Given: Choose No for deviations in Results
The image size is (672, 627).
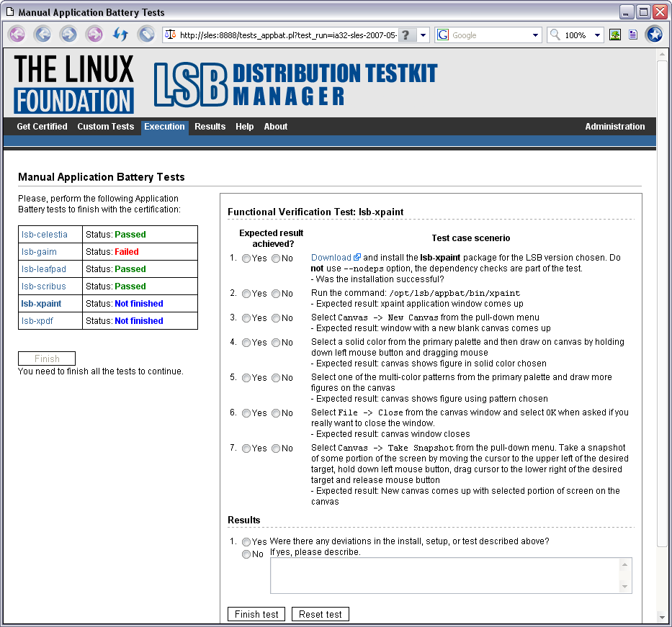Looking at the screenshot, I should pos(246,554).
